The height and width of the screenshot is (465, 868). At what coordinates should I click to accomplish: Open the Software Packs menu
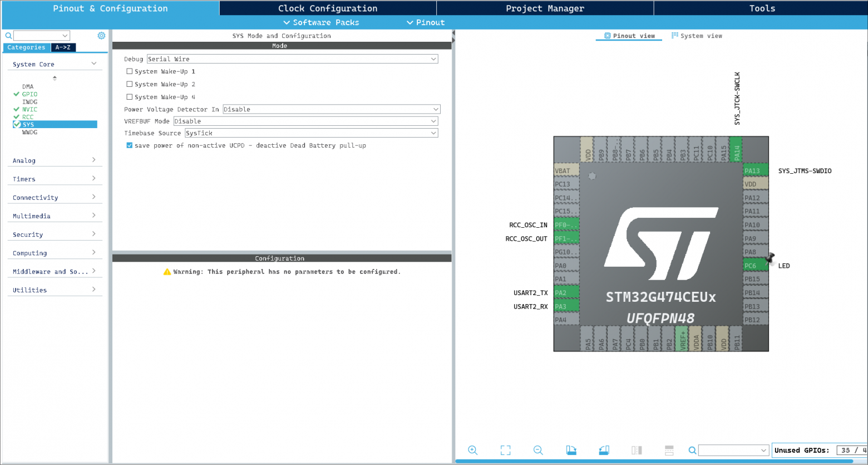coord(321,22)
